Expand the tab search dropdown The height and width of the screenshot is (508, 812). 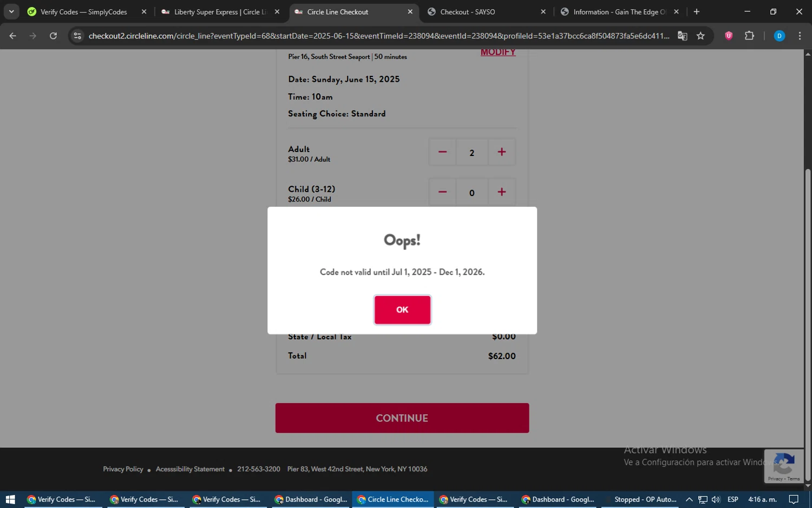(x=11, y=12)
